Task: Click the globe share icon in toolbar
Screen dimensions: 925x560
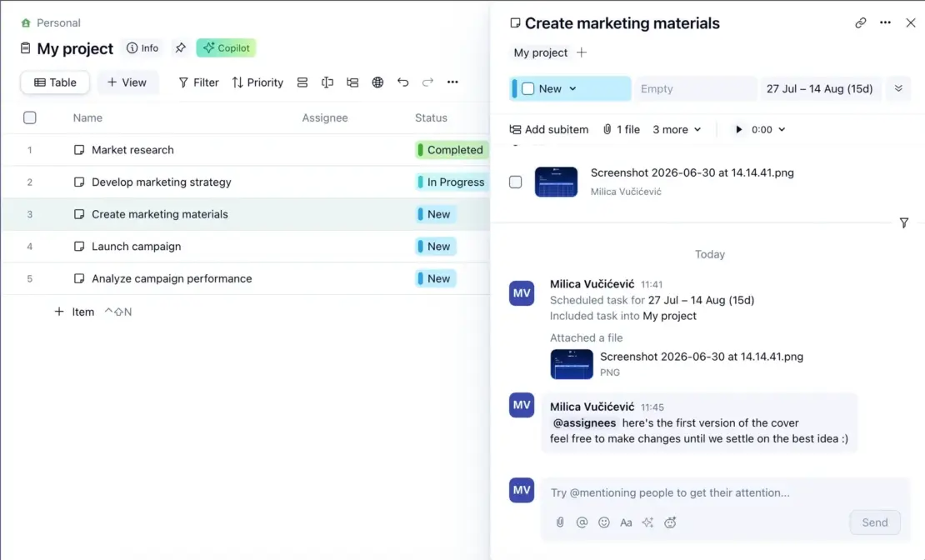Action: 377,82
